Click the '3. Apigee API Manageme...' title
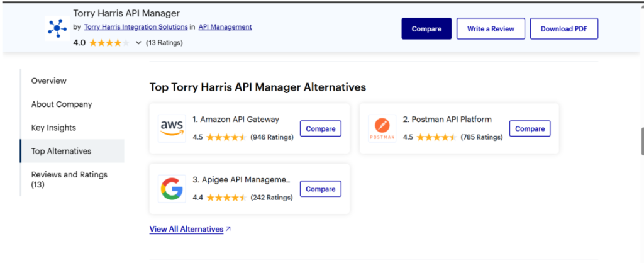Image resolution: width=644 pixels, height=263 pixels. click(x=241, y=180)
